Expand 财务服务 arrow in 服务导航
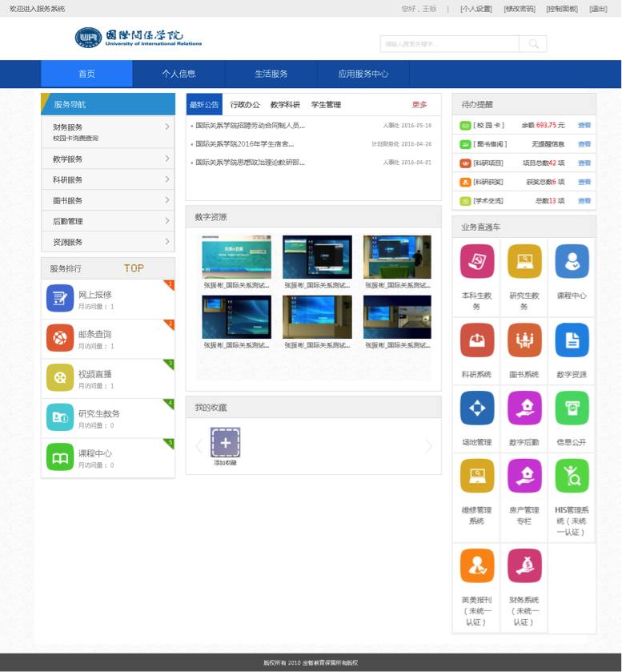Viewport: 622px width, 672px height. (x=167, y=127)
